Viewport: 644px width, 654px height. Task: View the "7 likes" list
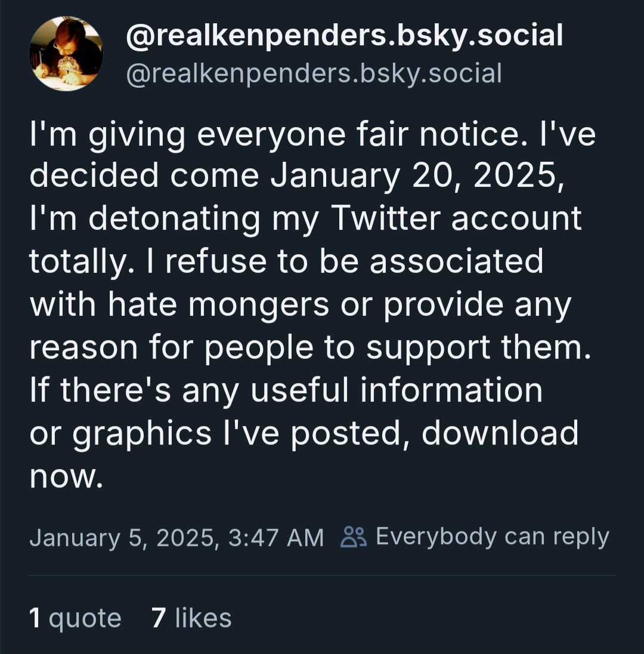(191, 618)
